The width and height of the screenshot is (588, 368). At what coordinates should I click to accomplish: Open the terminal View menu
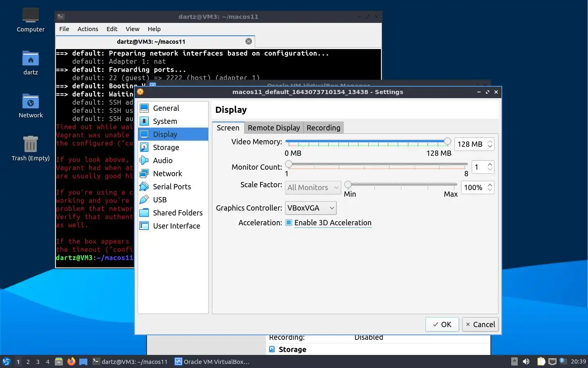pyautogui.click(x=132, y=29)
